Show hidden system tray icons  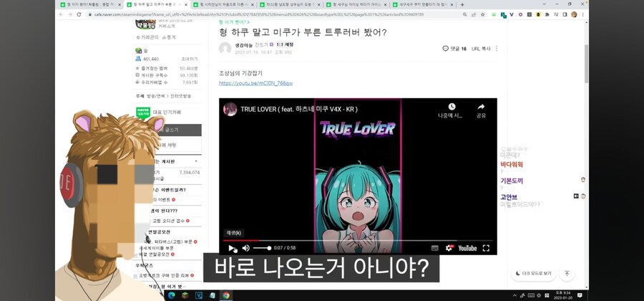click(514, 295)
